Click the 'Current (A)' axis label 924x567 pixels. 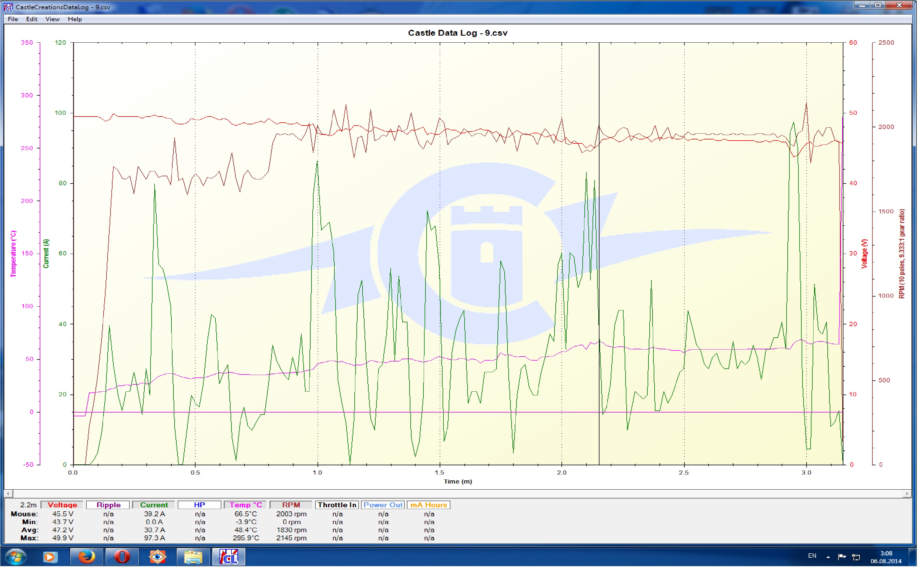(46, 254)
